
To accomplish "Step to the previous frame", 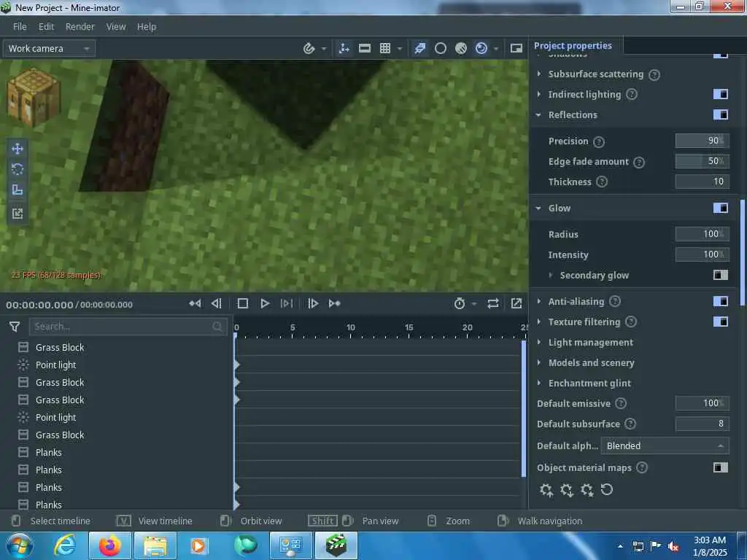I will coord(217,303).
